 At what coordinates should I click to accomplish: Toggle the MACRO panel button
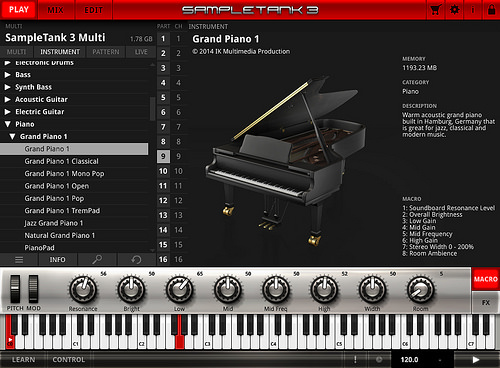coord(486,279)
